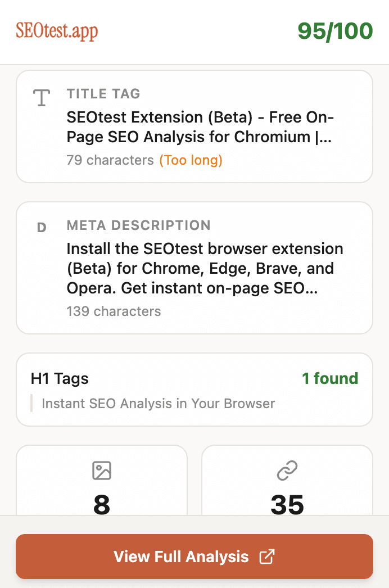
Task: Click the image icon above the number 8
Action: (x=101, y=471)
